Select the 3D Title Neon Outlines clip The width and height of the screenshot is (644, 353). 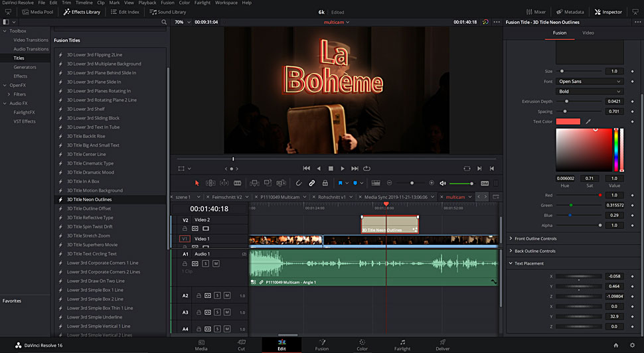(x=389, y=224)
